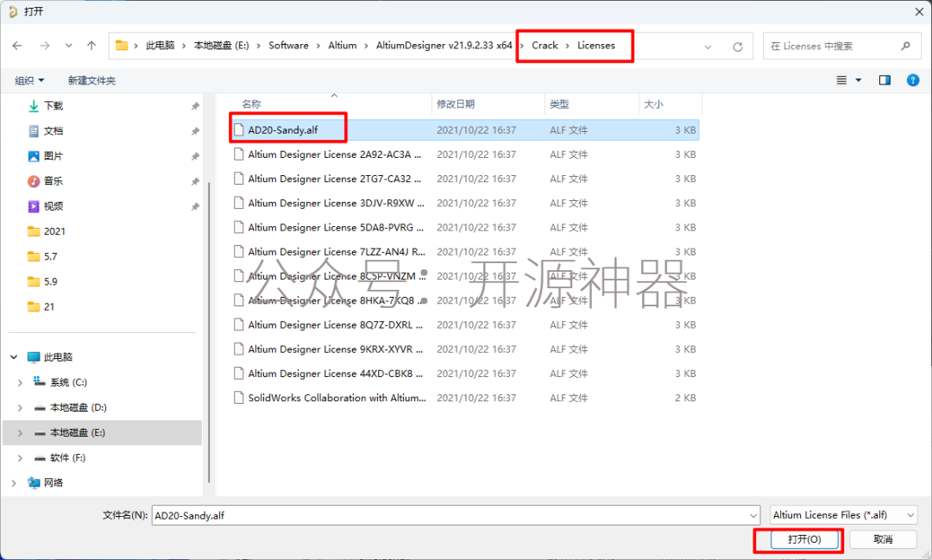The height and width of the screenshot is (560, 932).
Task: Select Altium Designer License 2A92-AC3A file
Action: point(464,154)
